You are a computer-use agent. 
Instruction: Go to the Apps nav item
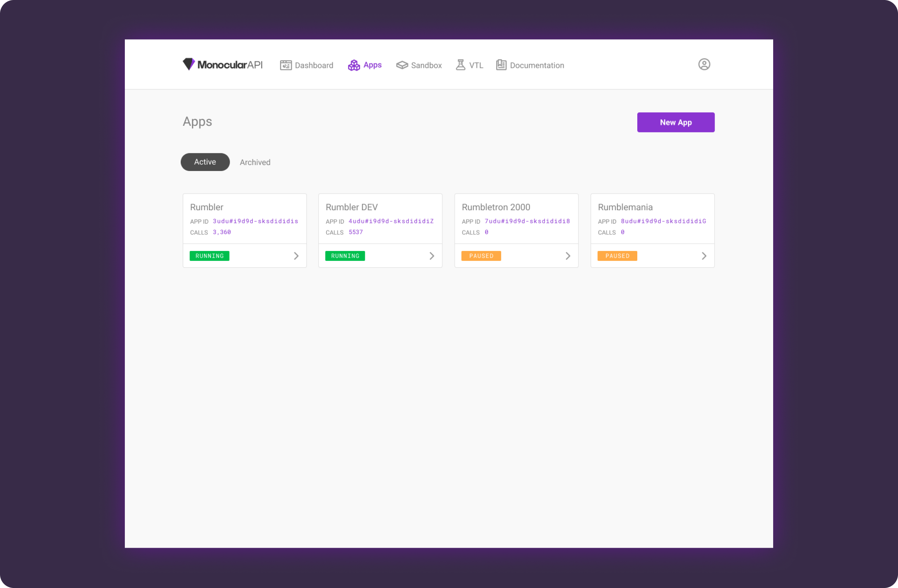[x=365, y=65]
